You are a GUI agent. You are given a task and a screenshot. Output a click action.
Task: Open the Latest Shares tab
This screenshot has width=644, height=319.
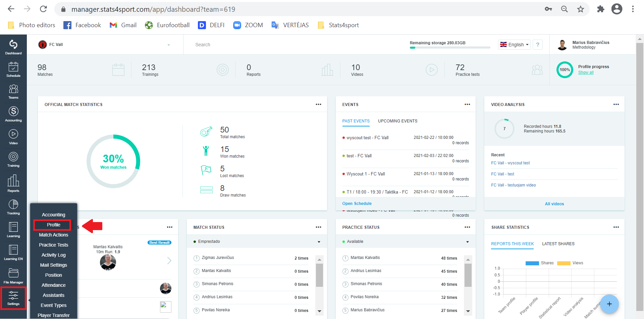click(558, 244)
